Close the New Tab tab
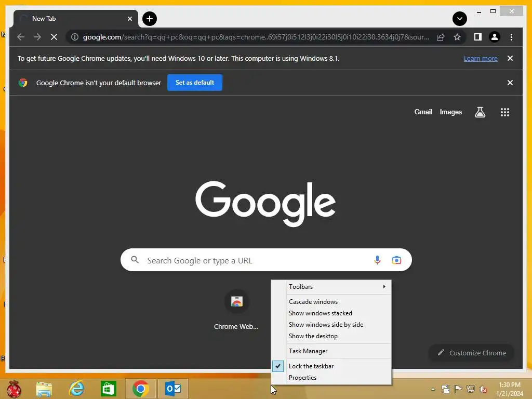The image size is (532, 399). click(x=129, y=19)
